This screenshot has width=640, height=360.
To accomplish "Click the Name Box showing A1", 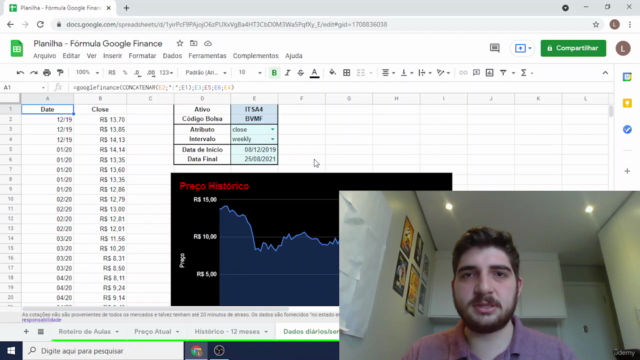I will click(x=24, y=87).
